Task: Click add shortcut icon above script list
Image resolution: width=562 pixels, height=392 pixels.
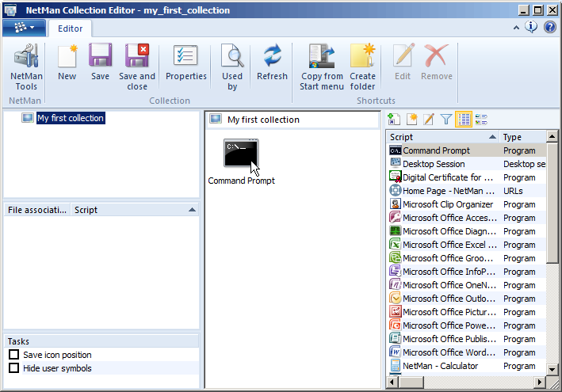Action: point(394,120)
